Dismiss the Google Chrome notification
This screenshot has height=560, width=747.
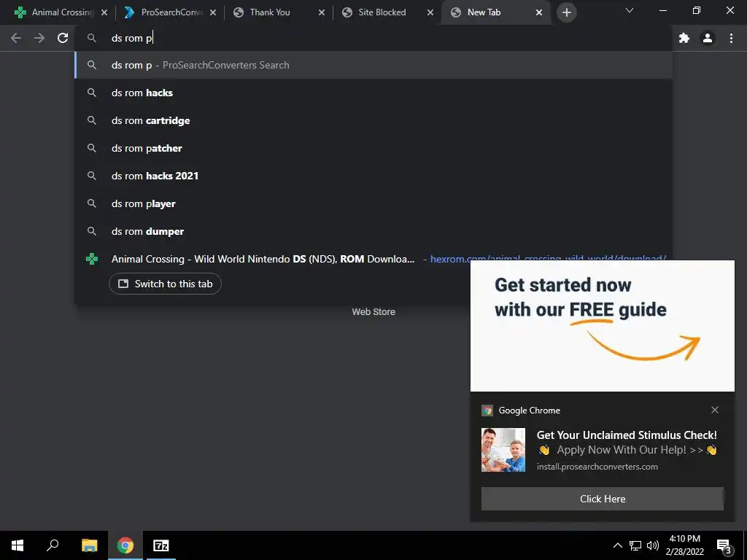coord(715,410)
